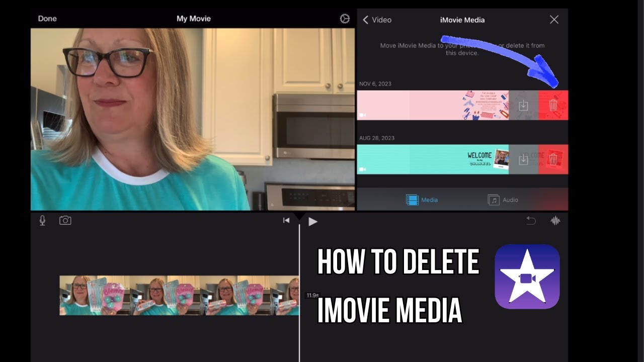Click the iMovie star app logo

click(x=527, y=277)
